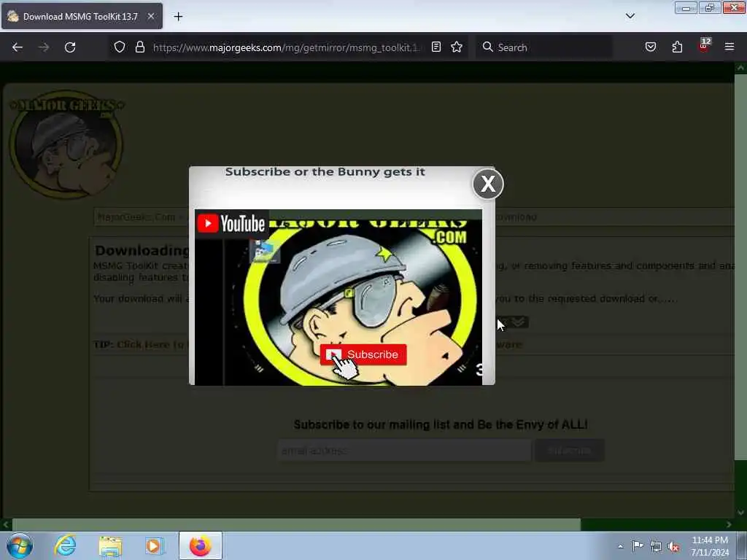Show hidden tray icons arrow
Screen dimensions: 747x560
(620, 546)
